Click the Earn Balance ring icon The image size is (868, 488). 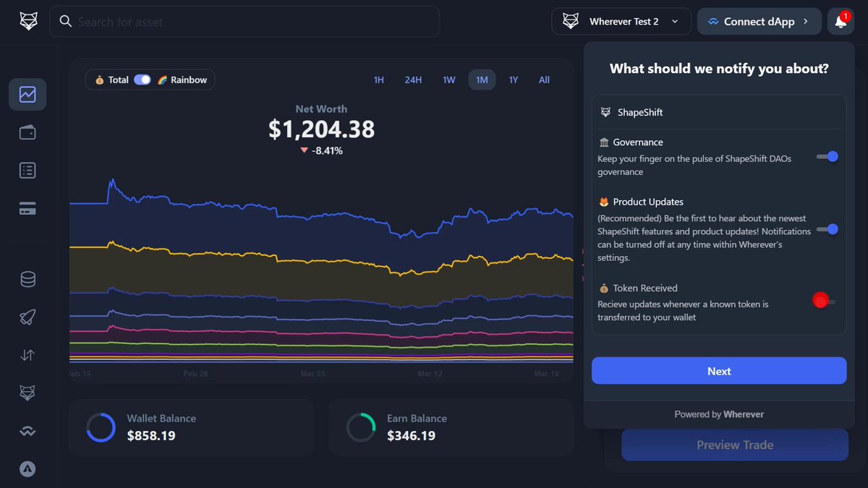[360, 427]
